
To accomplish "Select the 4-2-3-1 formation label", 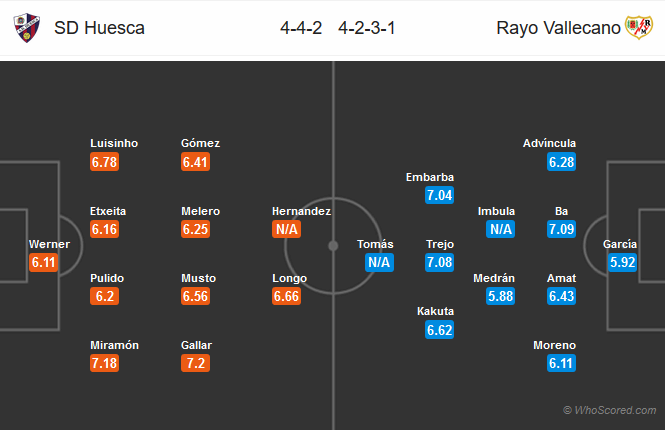I will pyautogui.click(x=367, y=28).
